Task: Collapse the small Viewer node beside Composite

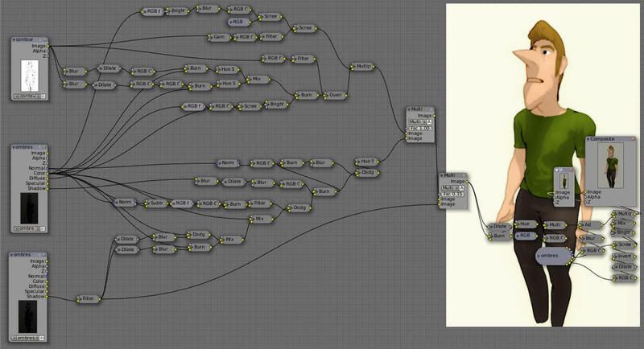Action: tap(556, 170)
